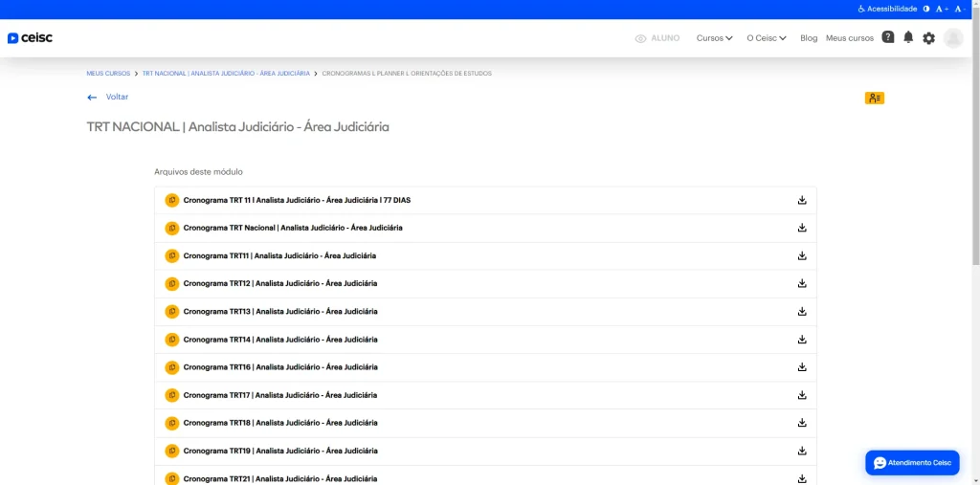Download Cronograma TRT19 file
This screenshot has width=980, height=485.
[x=802, y=452]
